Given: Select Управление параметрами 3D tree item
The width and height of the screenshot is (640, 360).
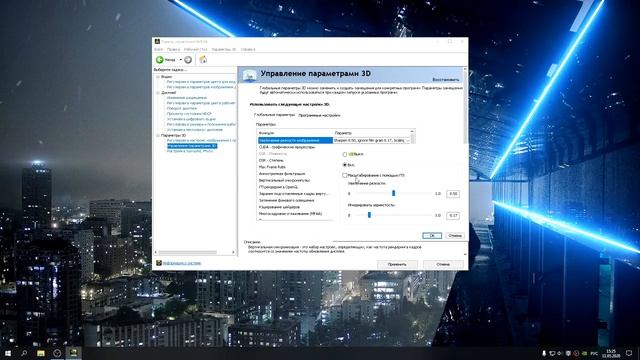Looking at the screenshot, I should point(192,146).
